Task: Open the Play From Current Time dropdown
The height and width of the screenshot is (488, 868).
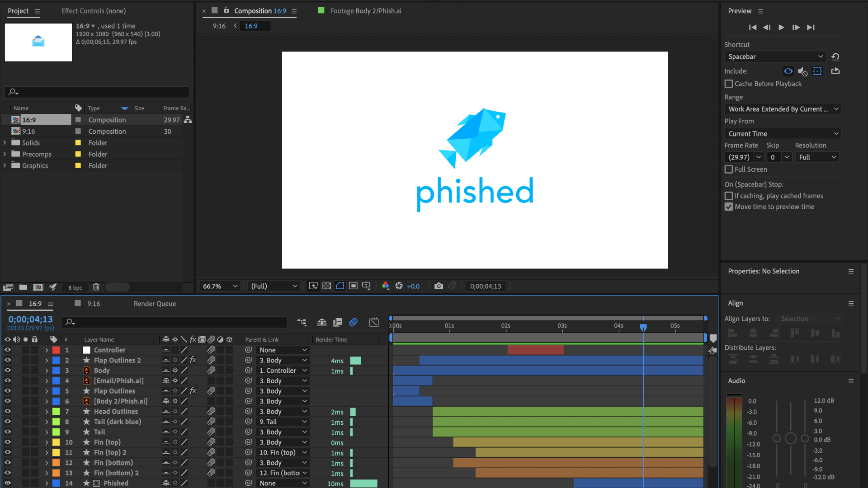Action: point(783,134)
